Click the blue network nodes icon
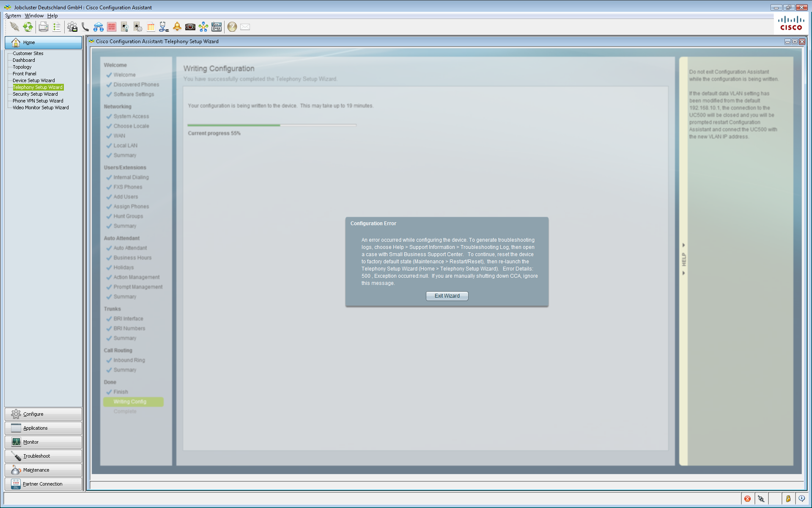812x508 pixels. [x=203, y=27]
